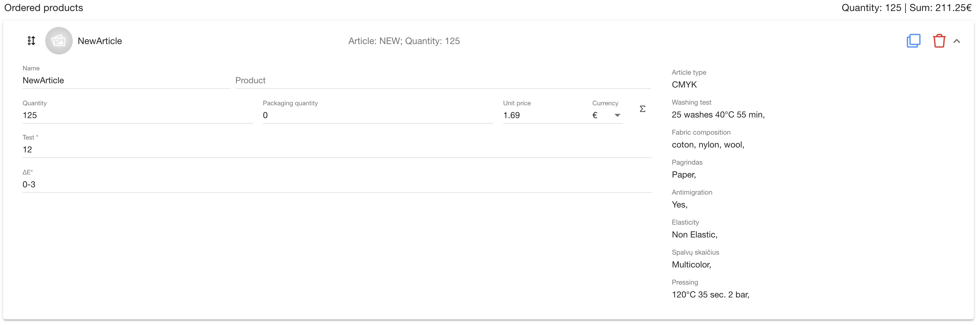Collapse the NewArticle panel with chevron

tap(956, 41)
